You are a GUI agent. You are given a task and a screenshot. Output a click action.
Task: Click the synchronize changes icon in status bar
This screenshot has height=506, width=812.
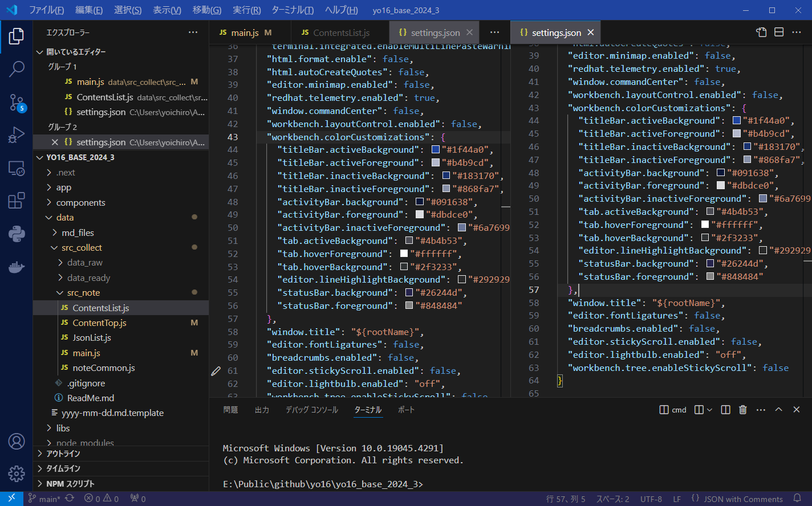(x=70, y=499)
